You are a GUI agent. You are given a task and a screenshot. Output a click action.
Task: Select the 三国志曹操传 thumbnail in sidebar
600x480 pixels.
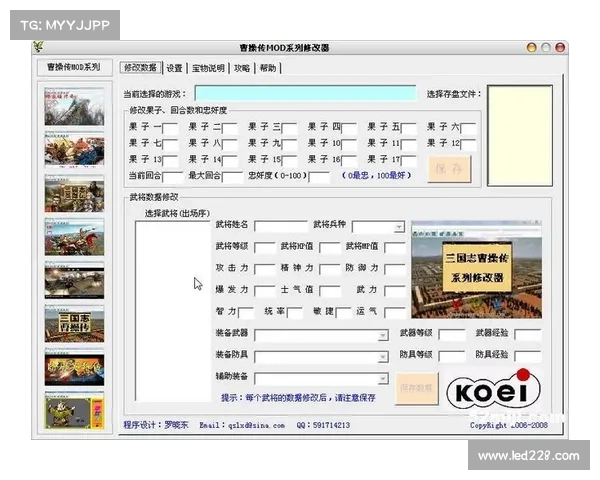pos(74,324)
